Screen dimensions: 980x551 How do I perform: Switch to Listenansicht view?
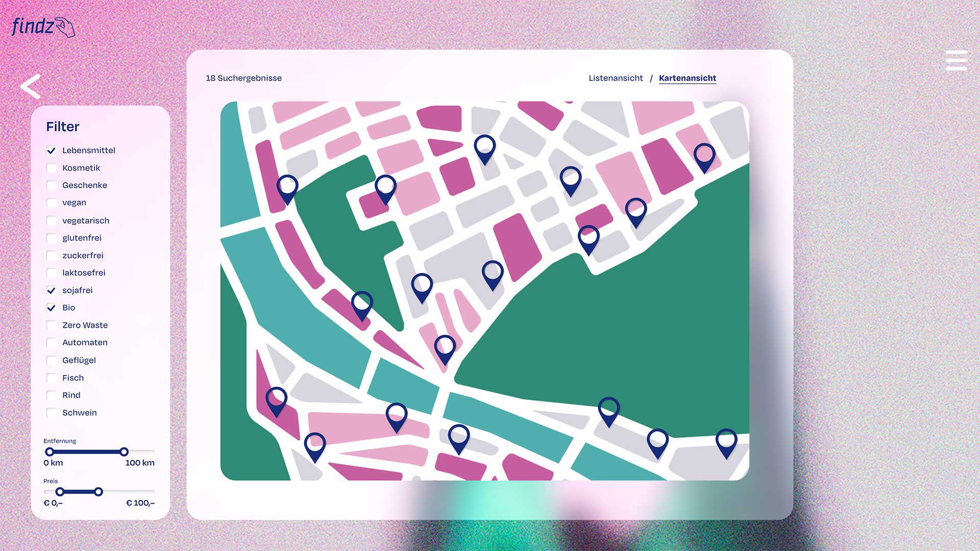click(616, 78)
